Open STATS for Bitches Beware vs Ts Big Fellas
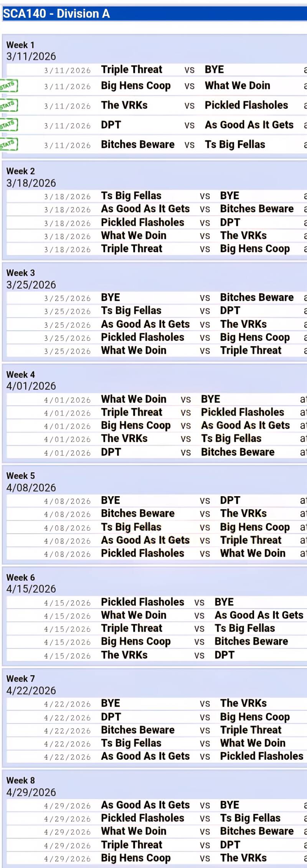 (8, 144)
